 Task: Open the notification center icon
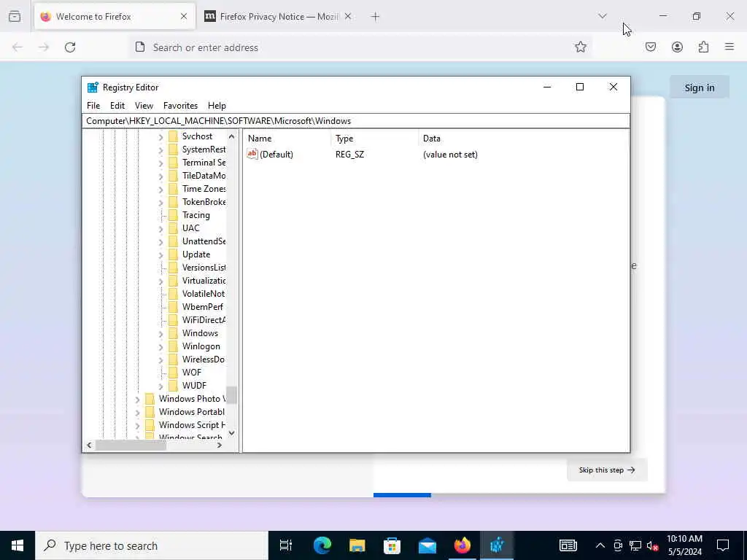(723, 545)
